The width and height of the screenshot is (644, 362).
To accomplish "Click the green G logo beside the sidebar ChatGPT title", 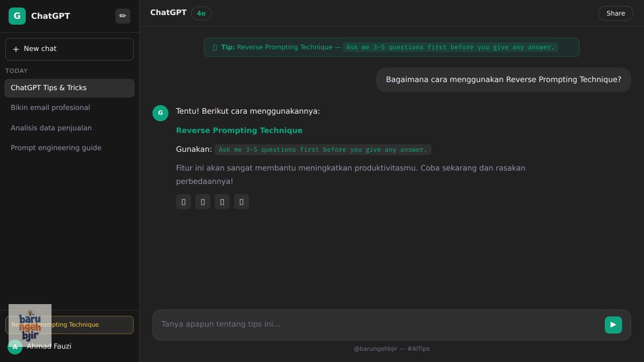I will pyautogui.click(x=17, y=16).
